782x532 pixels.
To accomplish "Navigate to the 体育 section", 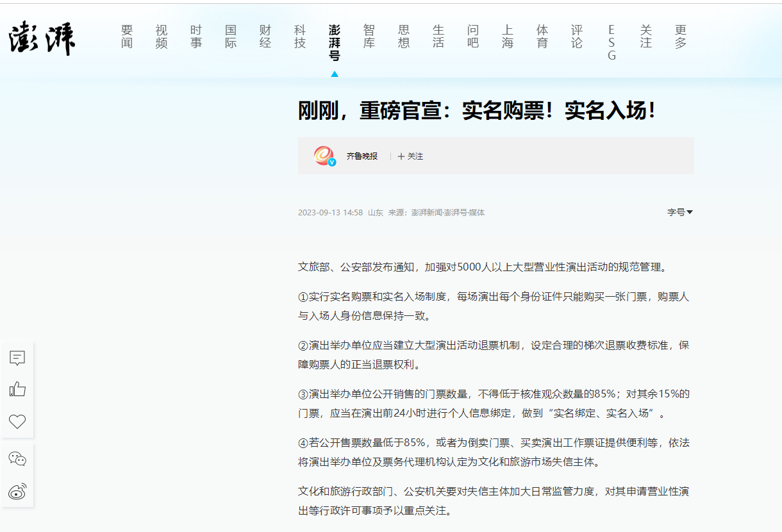I will coord(542,37).
